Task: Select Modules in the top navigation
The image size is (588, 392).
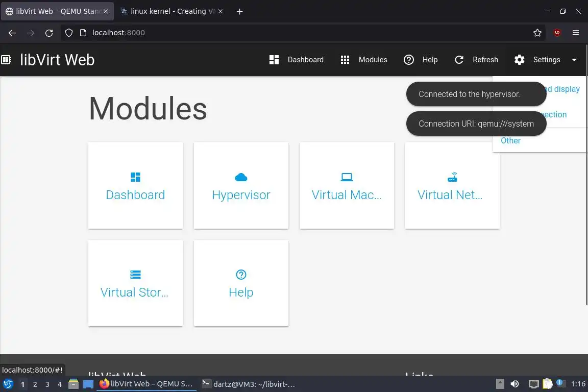Action: (x=373, y=60)
